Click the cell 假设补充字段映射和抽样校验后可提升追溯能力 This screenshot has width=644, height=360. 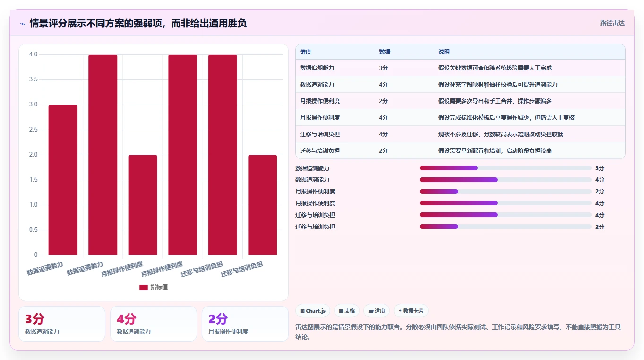(x=498, y=85)
